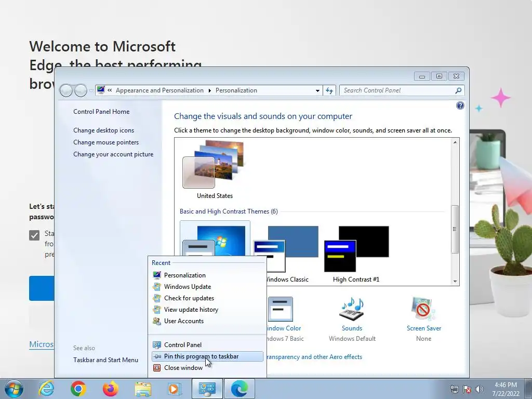Open the Screen Saver icon
Viewport: 532px width, 399px height.
(423, 309)
